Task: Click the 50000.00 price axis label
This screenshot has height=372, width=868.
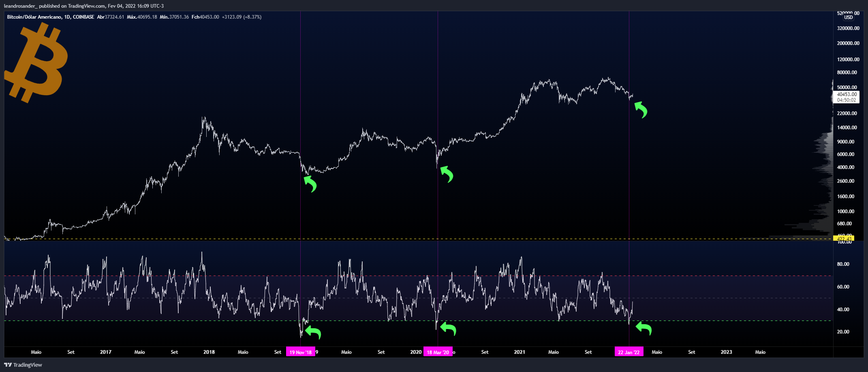Action: click(x=847, y=88)
